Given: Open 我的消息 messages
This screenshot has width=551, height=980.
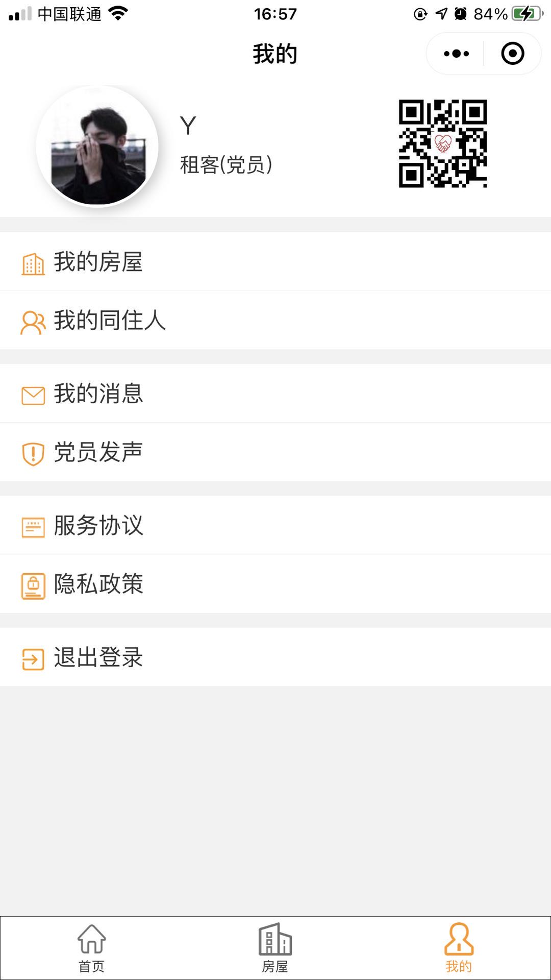Looking at the screenshot, I should [x=275, y=394].
